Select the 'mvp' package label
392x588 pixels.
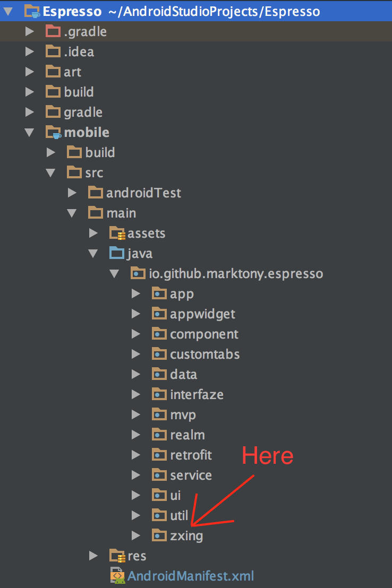(183, 415)
